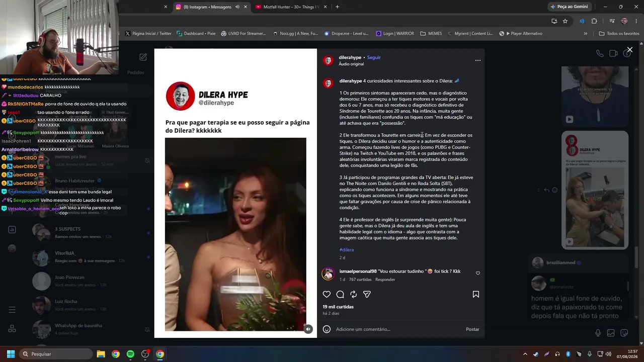Open the ismaelpersonal98 commenter profile
The height and width of the screenshot is (362, 644).
point(358,271)
